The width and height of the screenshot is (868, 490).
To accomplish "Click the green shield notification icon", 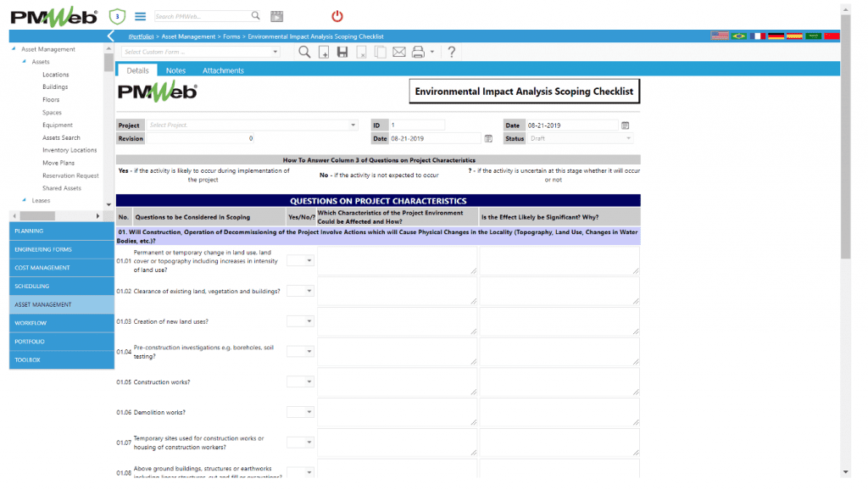I will tap(117, 17).
